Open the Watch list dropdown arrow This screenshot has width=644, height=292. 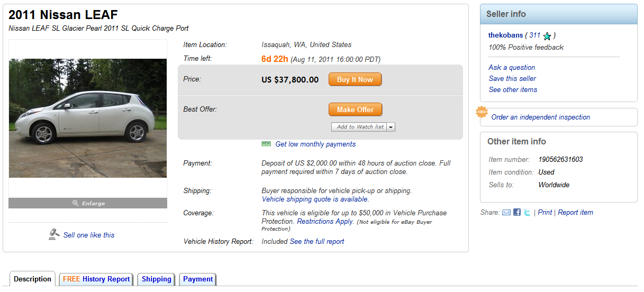pos(391,127)
